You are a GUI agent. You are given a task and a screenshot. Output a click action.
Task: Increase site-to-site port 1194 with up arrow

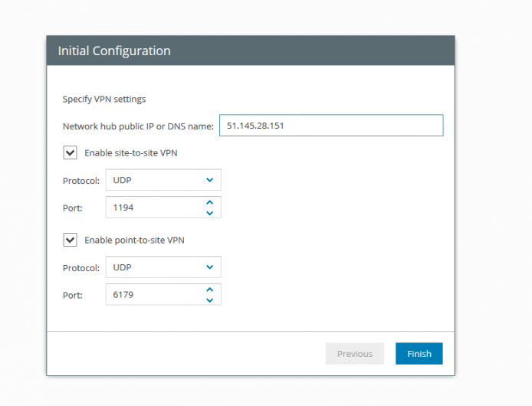[210, 202]
